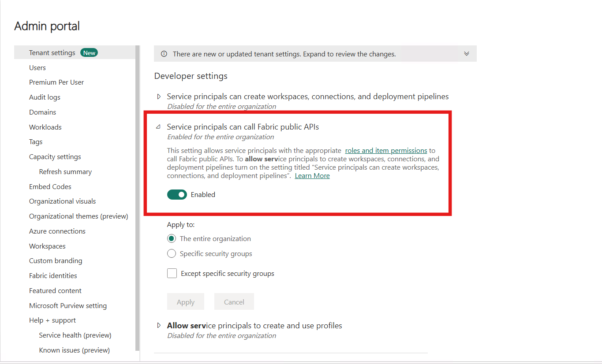The height and width of the screenshot is (364, 602).
Task: Open Service health (preview) sub-item
Action: (75, 335)
